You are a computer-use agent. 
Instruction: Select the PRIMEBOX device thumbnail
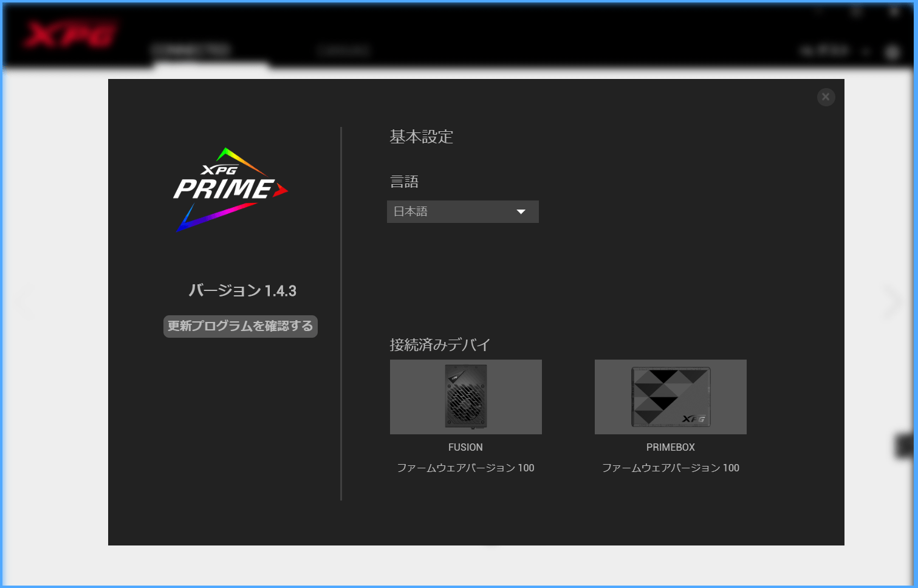point(671,397)
